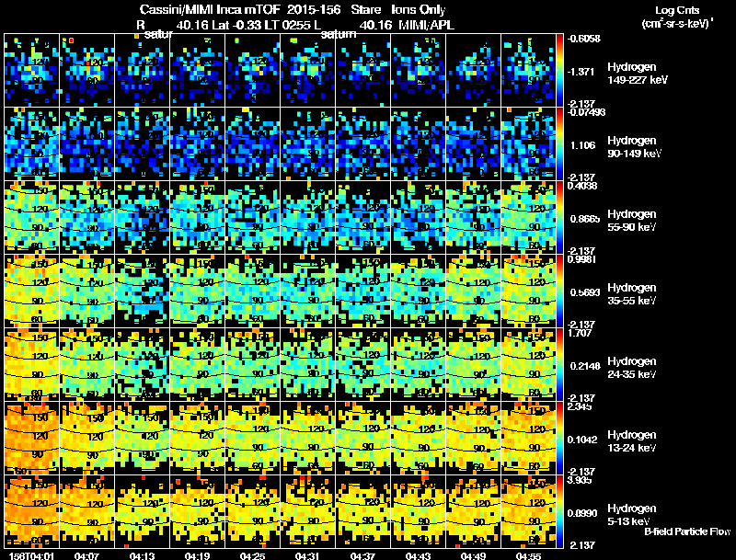The height and width of the screenshot is (560, 736).
Task: Click the '3.935' colorbar value
Action: click(x=580, y=480)
